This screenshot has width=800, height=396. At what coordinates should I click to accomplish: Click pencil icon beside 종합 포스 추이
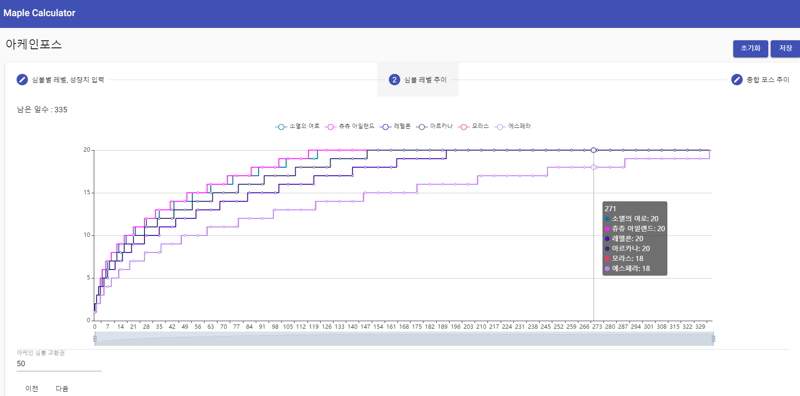[x=736, y=80]
